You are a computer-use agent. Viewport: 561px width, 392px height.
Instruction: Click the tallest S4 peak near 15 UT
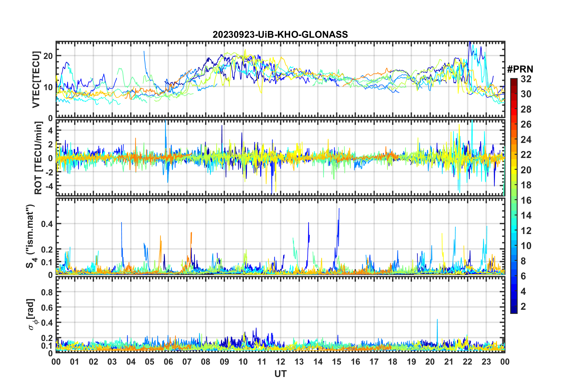click(x=339, y=209)
